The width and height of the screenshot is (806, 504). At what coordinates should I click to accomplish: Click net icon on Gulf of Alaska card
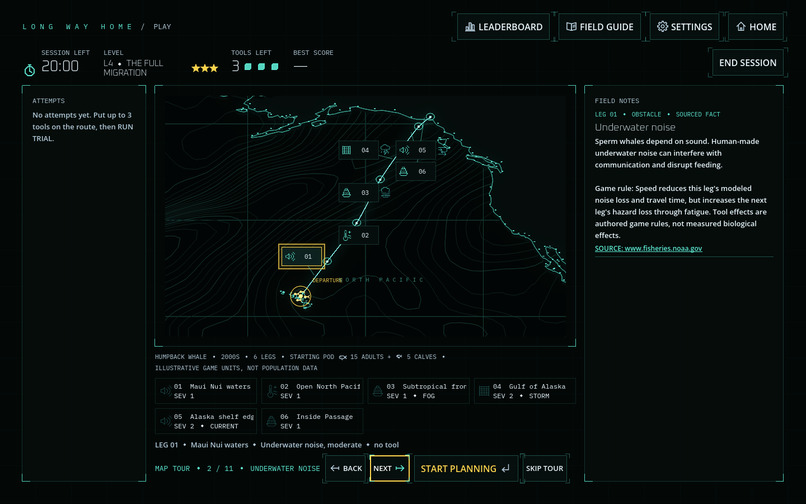click(x=484, y=391)
